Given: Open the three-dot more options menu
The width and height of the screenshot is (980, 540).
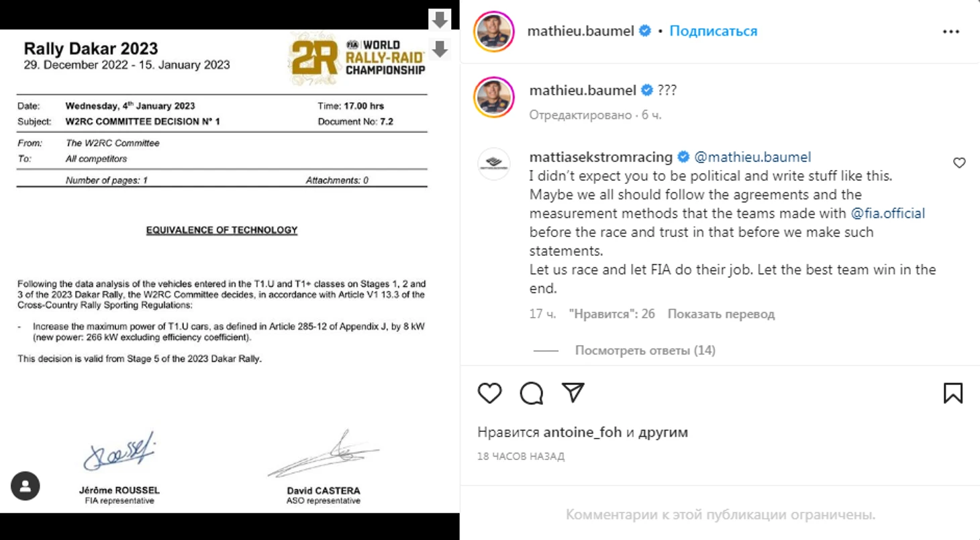Looking at the screenshot, I should [x=950, y=32].
